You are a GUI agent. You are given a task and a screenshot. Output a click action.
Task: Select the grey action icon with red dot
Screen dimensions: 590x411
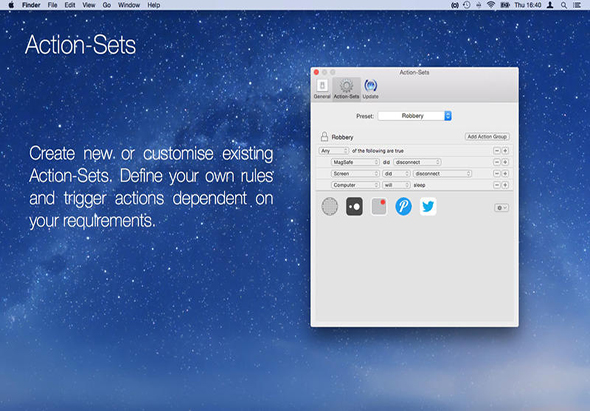tap(379, 207)
